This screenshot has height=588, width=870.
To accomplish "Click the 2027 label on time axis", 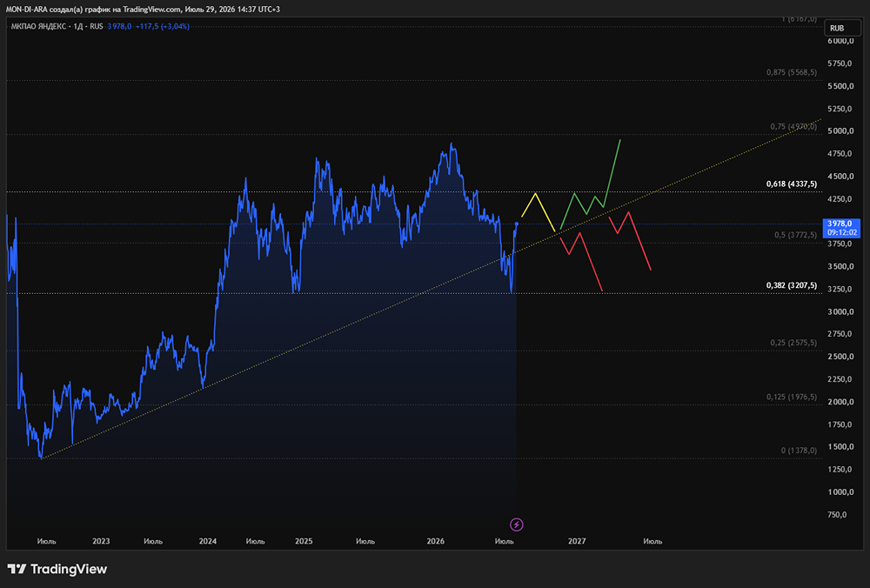I will [x=577, y=541].
